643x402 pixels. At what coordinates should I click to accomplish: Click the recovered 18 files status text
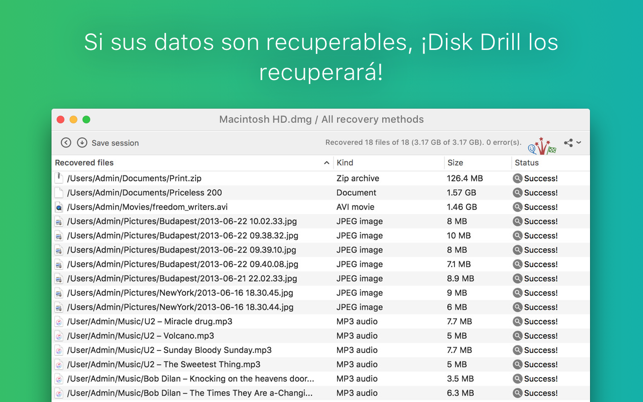[423, 142]
